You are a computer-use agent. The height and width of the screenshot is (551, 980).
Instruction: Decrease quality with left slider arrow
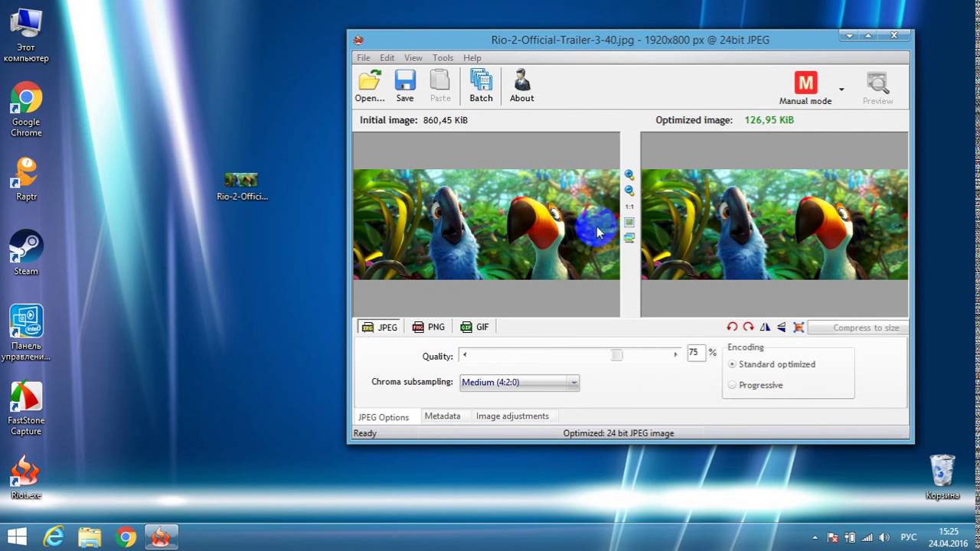(x=465, y=354)
